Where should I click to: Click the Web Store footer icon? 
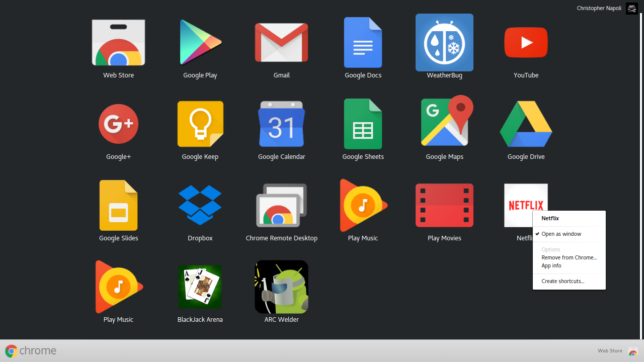633,351
